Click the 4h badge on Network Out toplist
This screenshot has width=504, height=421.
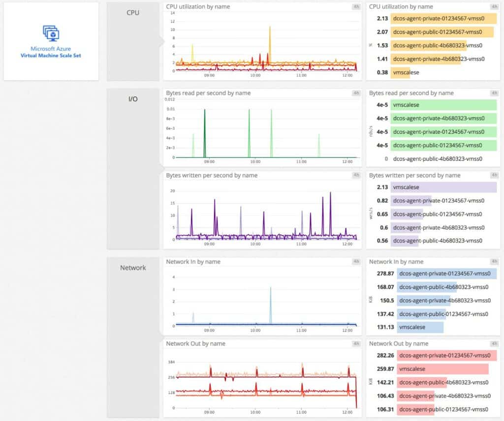pyautogui.click(x=494, y=344)
